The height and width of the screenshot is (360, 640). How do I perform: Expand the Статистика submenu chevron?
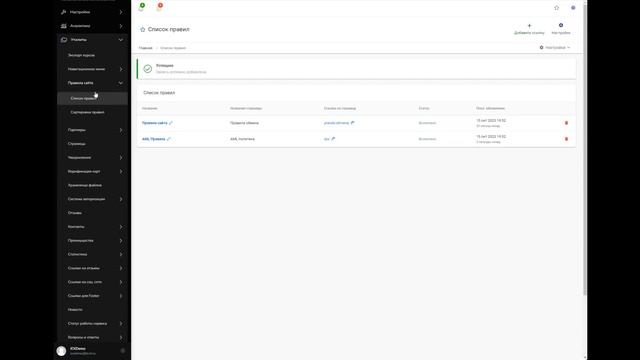tap(121, 255)
